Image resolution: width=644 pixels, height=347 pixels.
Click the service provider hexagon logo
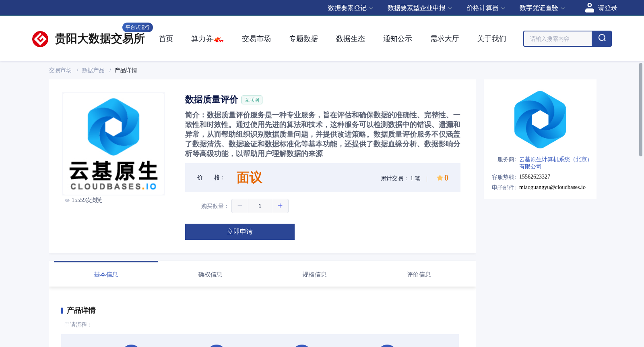(540, 120)
